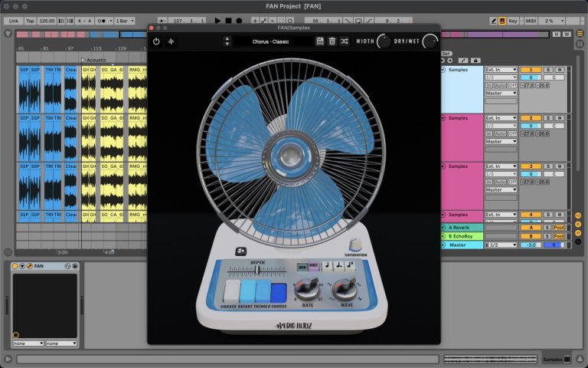
Task: Select the dotted note sync button
Action: click(338, 266)
